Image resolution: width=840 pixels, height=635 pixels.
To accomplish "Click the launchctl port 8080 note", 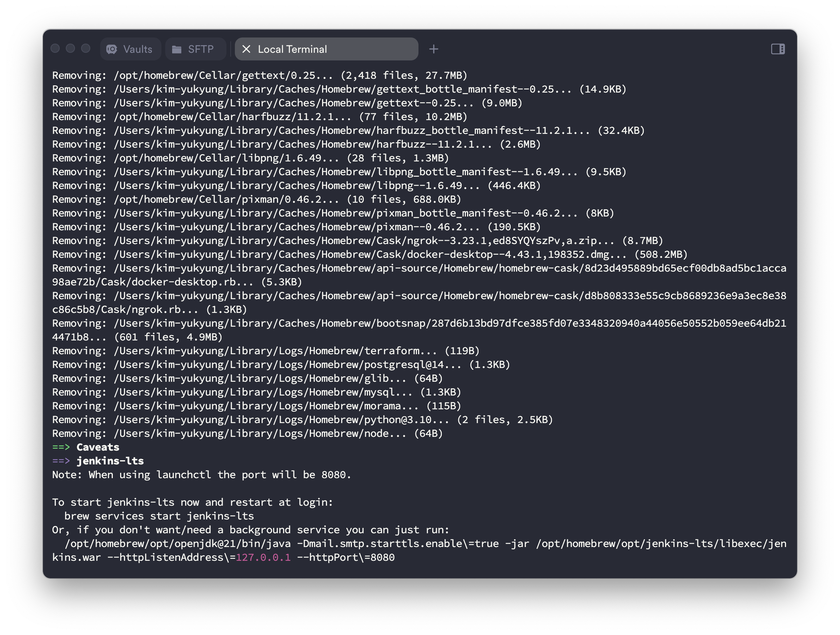I will coord(201,475).
